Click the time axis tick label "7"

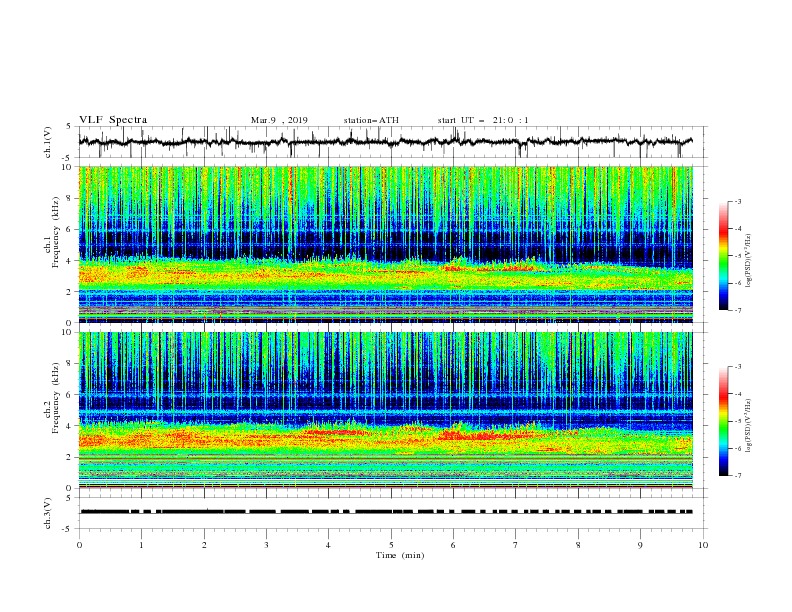516,545
